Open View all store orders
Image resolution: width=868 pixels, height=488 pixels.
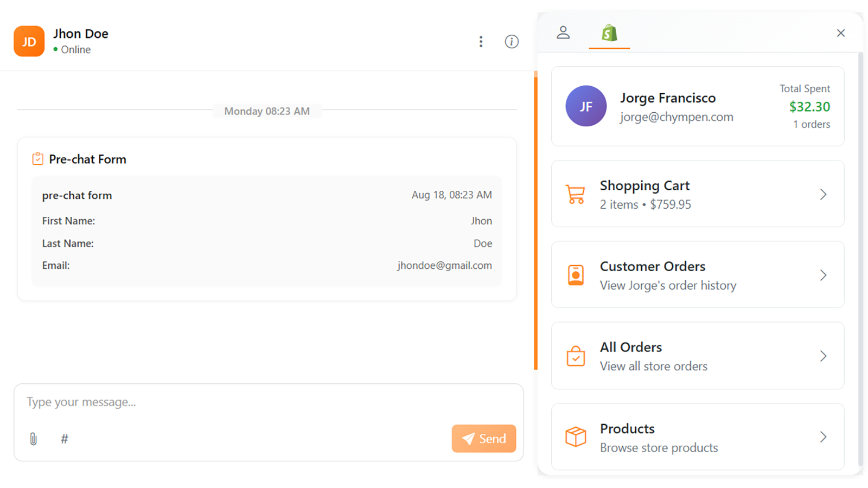[x=653, y=366]
